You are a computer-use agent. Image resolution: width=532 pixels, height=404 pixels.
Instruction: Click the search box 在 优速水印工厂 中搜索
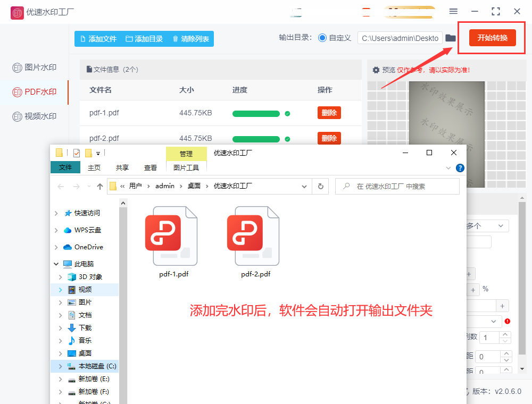(397, 187)
